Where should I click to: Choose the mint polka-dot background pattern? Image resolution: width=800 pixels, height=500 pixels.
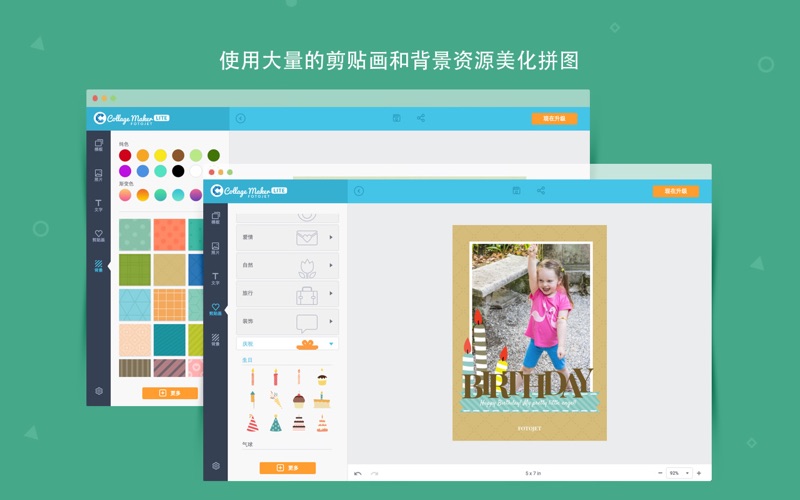coord(135,235)
